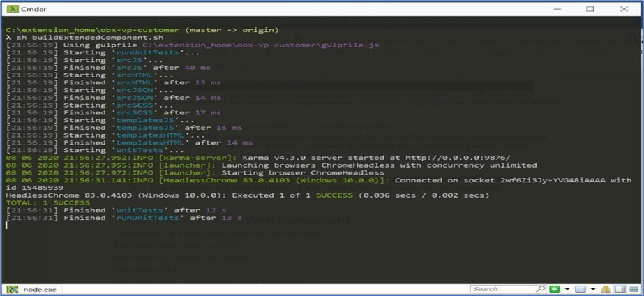Click Finished 'srcHTML' after 13 ms line
Screen dimensions: 644x296
pyautogui.click(x=113, y=82)
